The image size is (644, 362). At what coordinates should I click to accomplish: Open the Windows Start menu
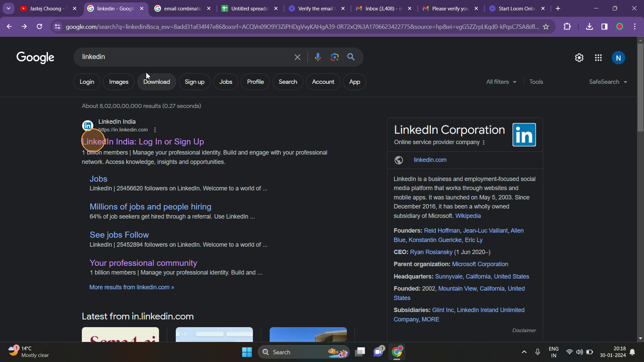[x=247, y=352]
